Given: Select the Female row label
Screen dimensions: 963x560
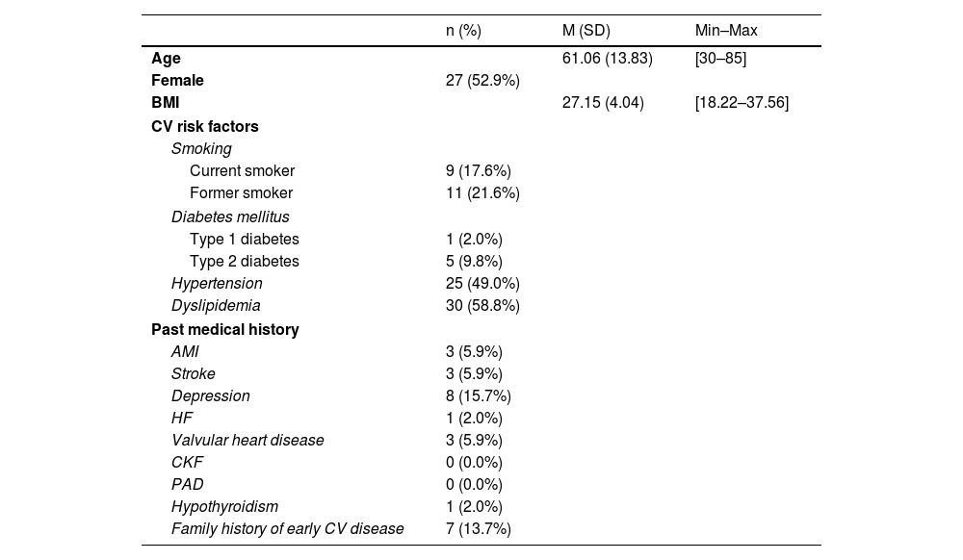Looking at the screenshot, I should coord(177,81).
